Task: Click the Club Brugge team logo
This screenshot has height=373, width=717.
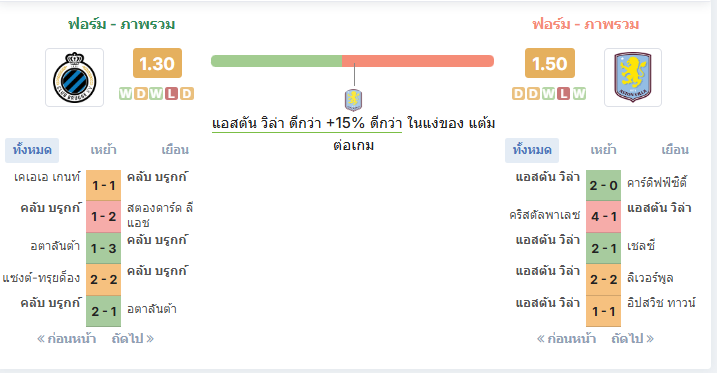Action: tap(75, 78)
